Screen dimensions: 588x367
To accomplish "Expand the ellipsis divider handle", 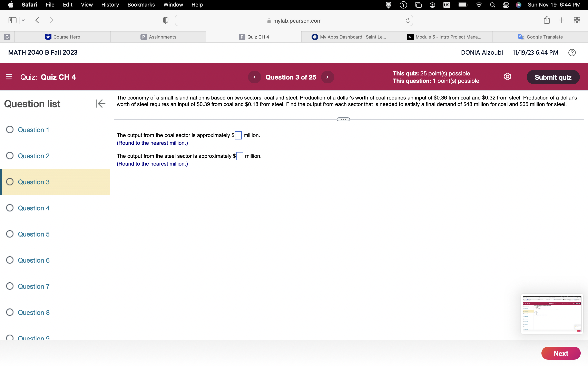I will tap(343, 119).
